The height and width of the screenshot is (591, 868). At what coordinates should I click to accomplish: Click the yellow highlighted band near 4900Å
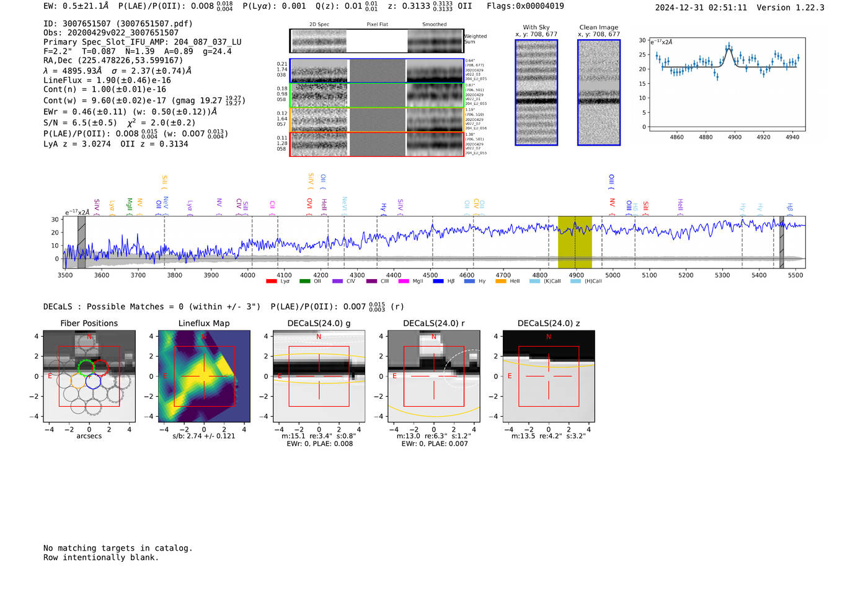[575, 242]
